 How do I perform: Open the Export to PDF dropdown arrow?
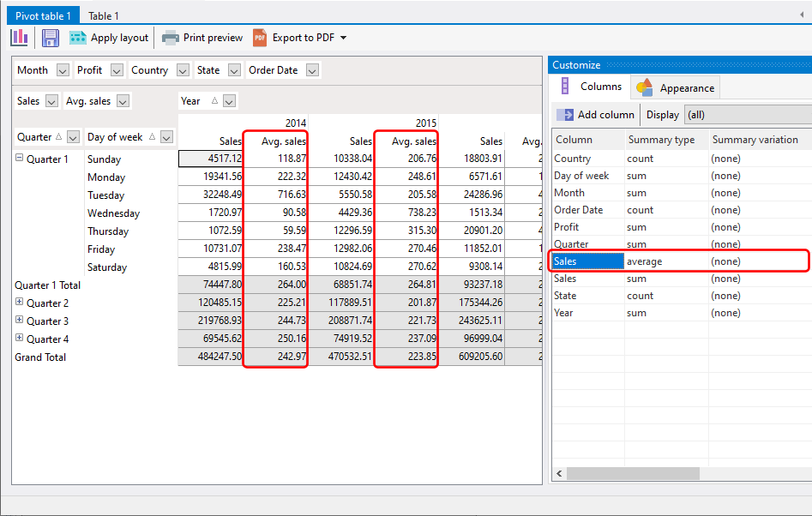(343, 38)
